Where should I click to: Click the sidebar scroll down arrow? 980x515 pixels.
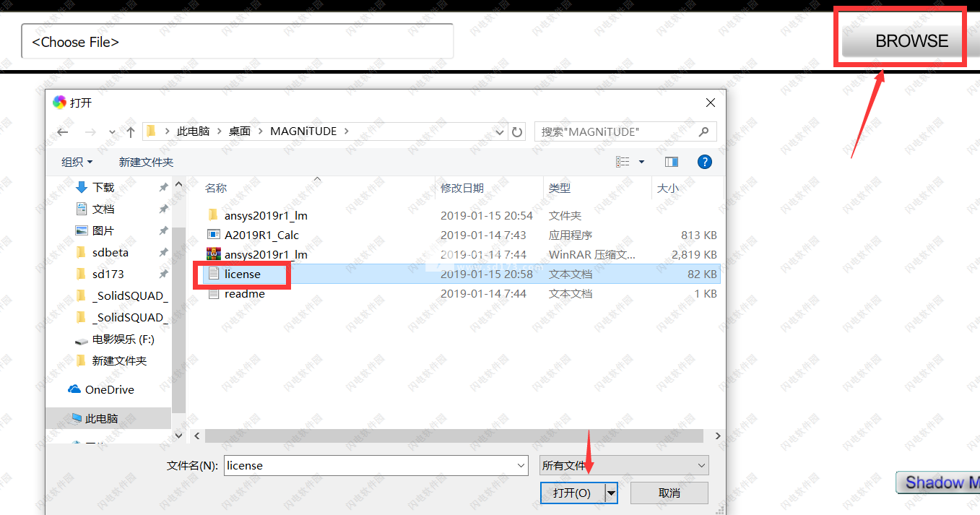pyautogui.click(x=179, y=436)
